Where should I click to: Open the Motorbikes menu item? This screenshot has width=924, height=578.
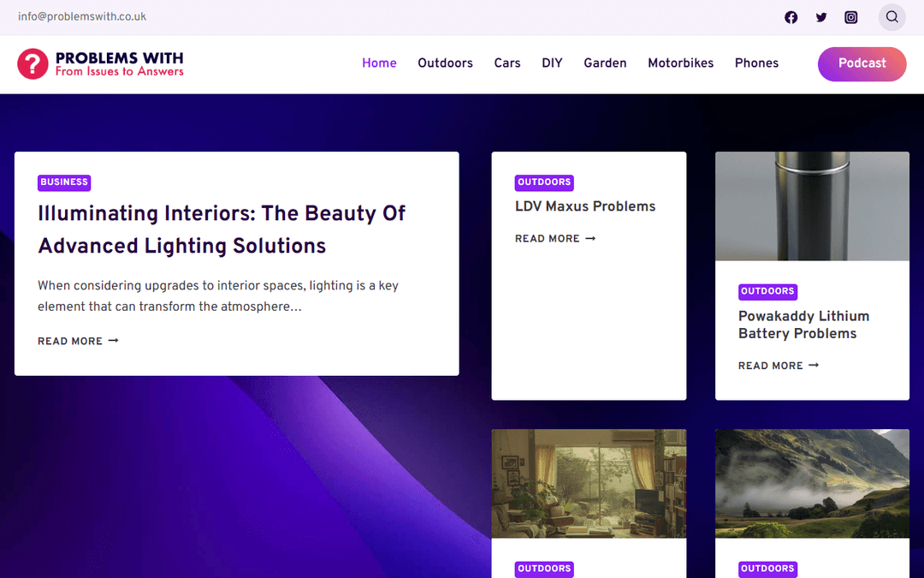click(680, 63)
